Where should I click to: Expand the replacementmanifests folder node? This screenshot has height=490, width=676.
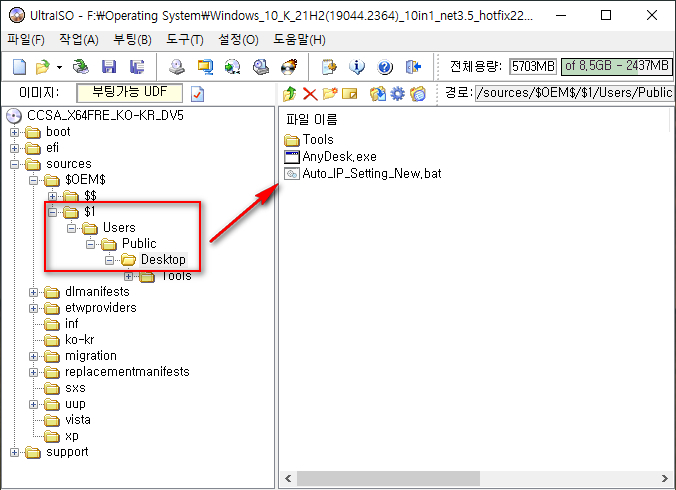(x=34, y=372)
